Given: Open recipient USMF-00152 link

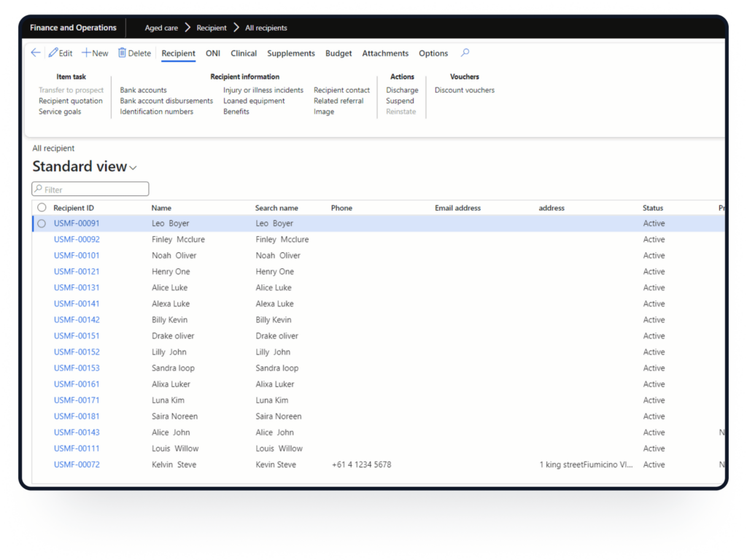Looking at the screenshot, I should pos(77,352).
